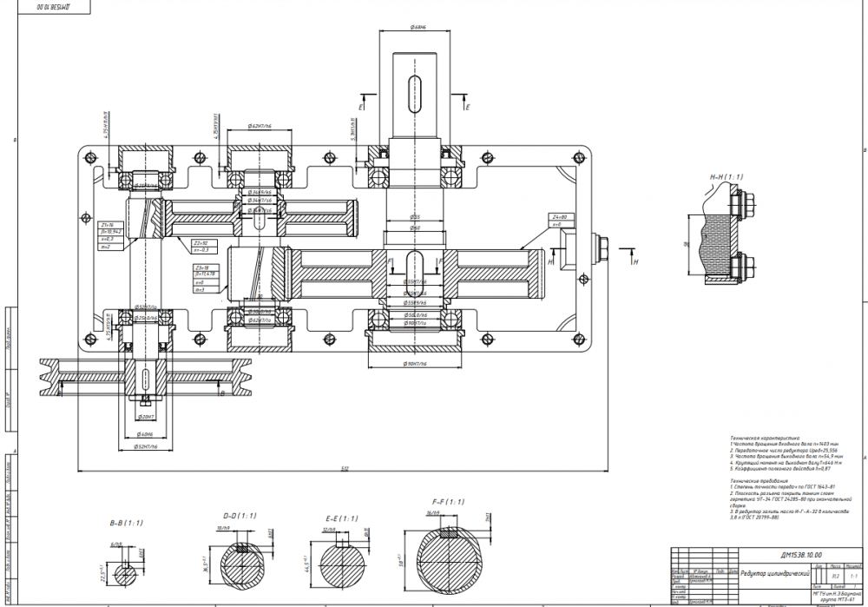Click the line with 'n=54,9' output speed
The height and width of the screenshot is (607, 868).
click(786, 457)
